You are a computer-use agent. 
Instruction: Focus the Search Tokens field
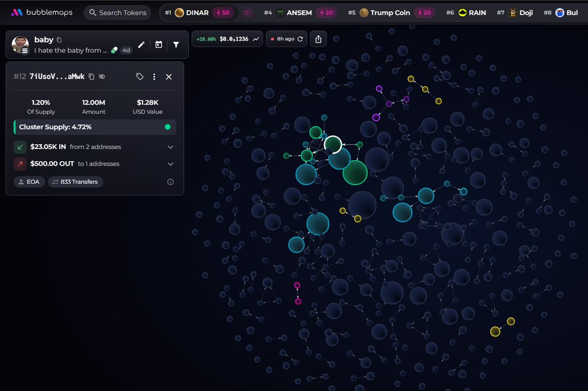pyautogui.click(x=117, y=13)
